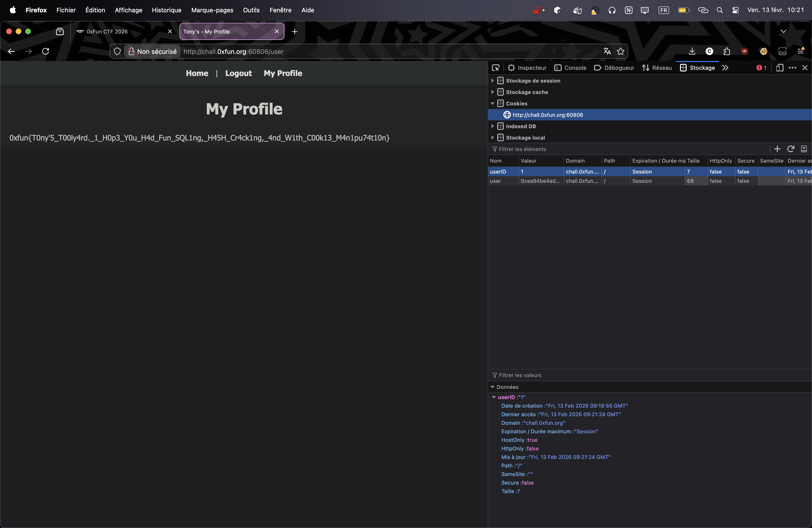
Task: Open the Firefox Downloads icon
Action: click(692, 51)
